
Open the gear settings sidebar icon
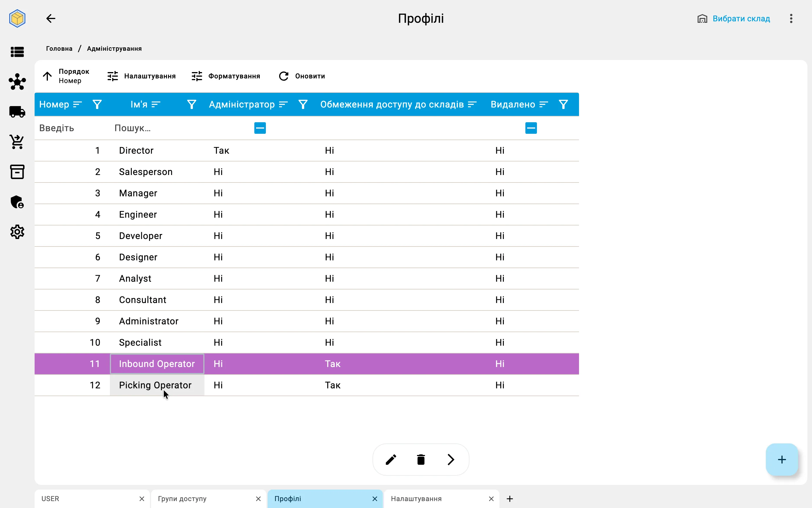pyautogui.click(x=17, y=232)
